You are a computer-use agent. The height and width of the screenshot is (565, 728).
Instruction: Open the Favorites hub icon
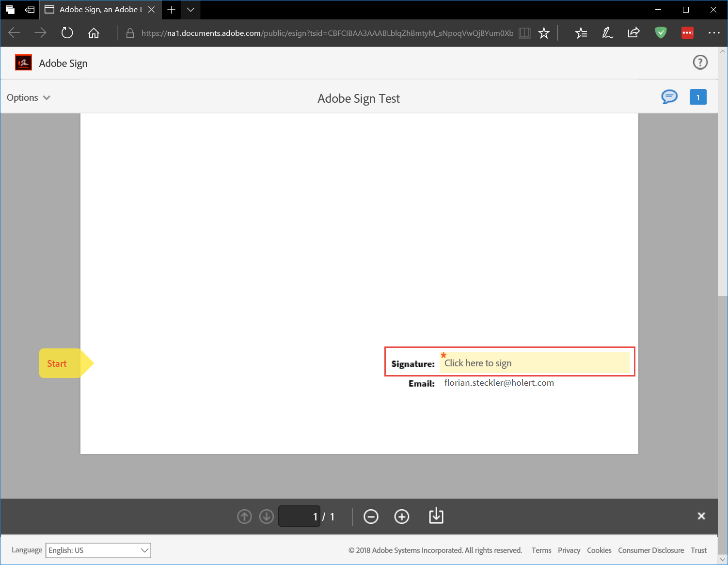coord(581,33)
